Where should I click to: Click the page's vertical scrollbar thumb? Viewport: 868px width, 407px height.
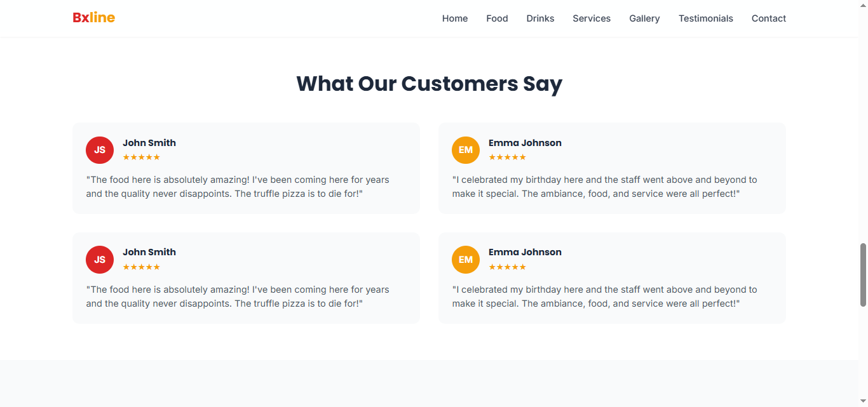point(863,274)
